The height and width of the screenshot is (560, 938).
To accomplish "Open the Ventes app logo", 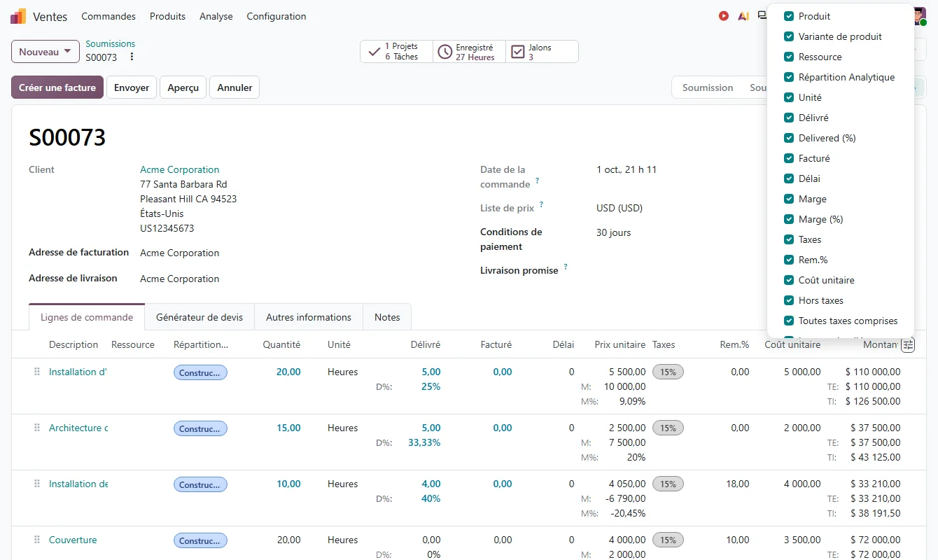I will click(18, 16).
